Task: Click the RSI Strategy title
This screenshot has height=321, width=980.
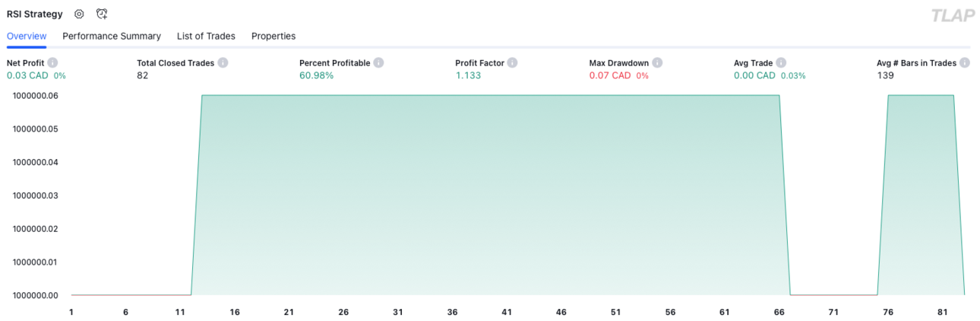Action: point(35,14)
